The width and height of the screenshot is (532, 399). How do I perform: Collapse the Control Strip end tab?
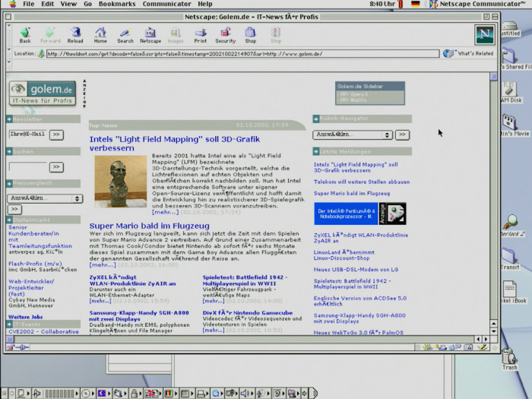click(314, 394)
